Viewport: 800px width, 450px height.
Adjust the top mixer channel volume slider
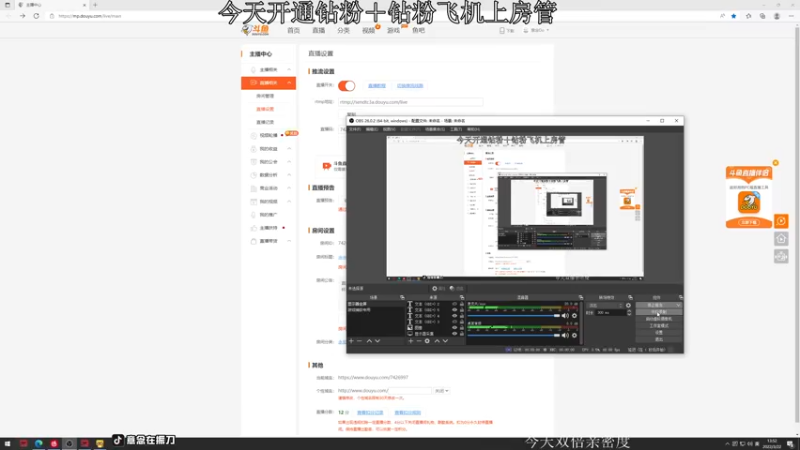pos(514,316)
